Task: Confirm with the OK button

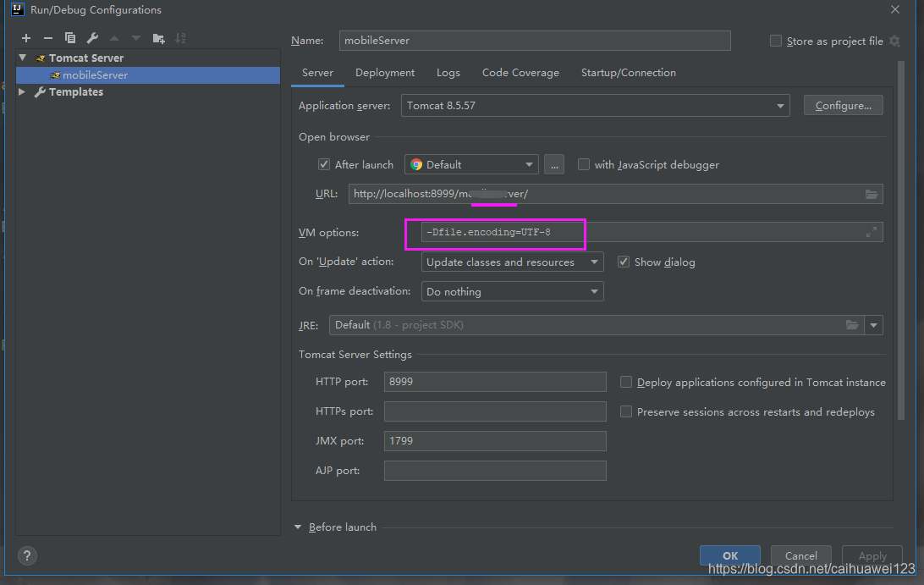Action: coord(729,555)
